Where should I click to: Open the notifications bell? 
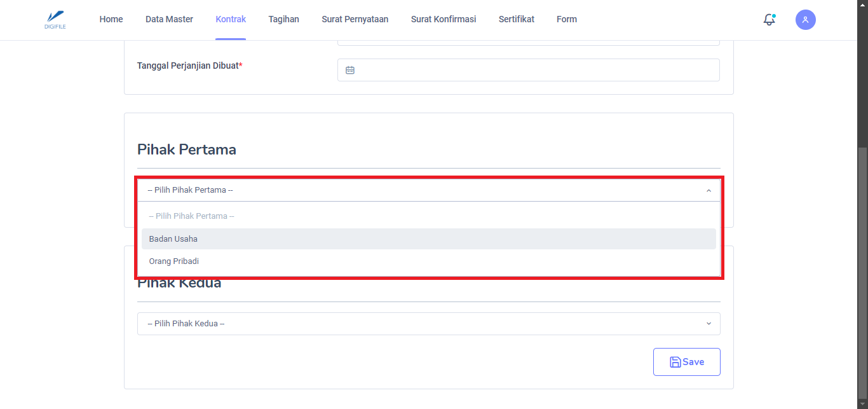(x=769, y=20)
